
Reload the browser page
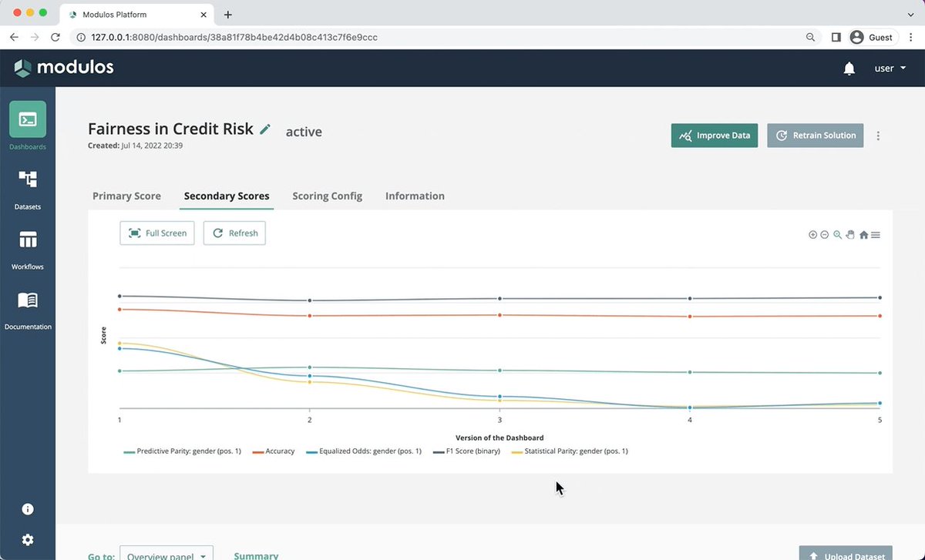click(x=55, y=37)
